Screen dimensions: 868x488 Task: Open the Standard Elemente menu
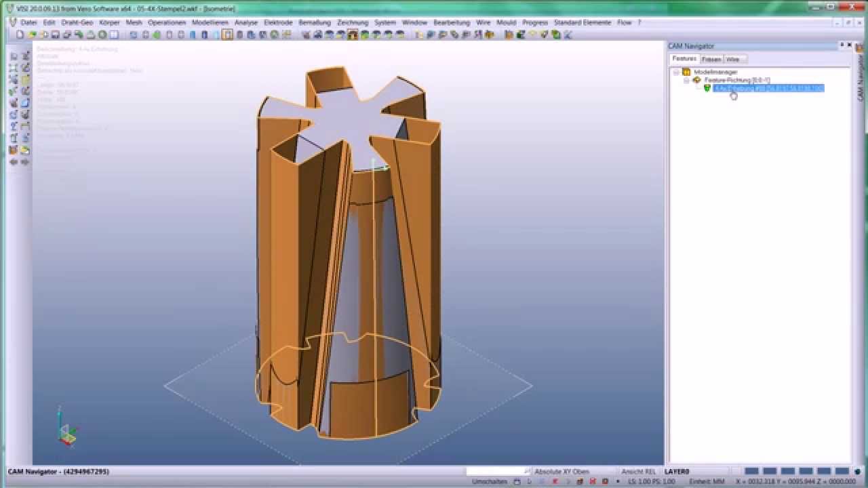point(583,22)
